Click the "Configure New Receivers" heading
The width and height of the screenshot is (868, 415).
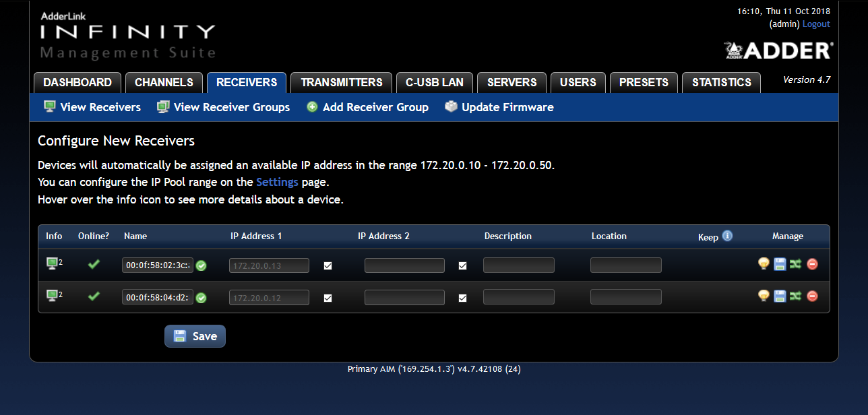116,141
